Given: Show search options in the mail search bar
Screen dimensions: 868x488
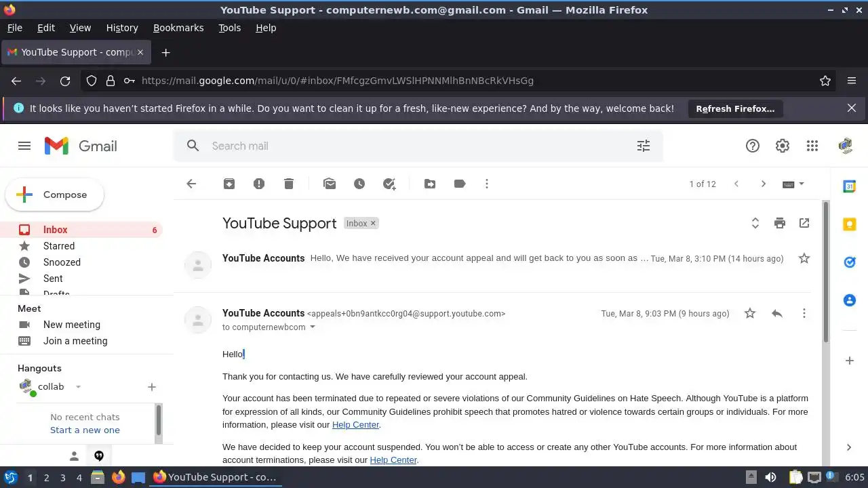Looking at the screenshot, I should (x=644, y=146).
